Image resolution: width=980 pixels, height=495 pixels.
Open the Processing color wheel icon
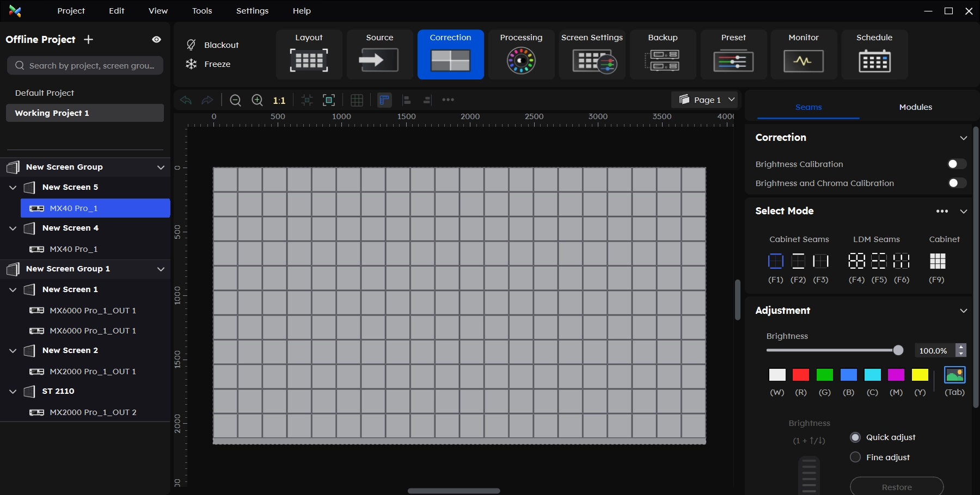coord(521,60)
